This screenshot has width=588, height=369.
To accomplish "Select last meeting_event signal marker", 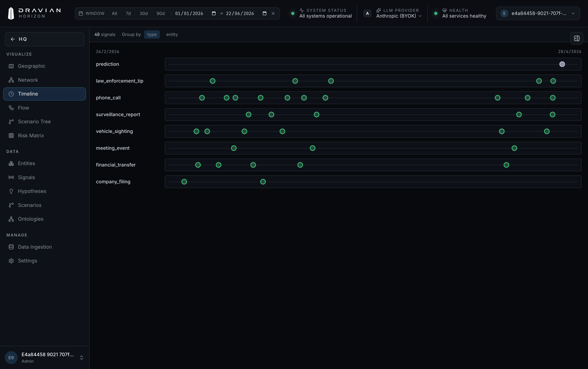I will point(514,148).
